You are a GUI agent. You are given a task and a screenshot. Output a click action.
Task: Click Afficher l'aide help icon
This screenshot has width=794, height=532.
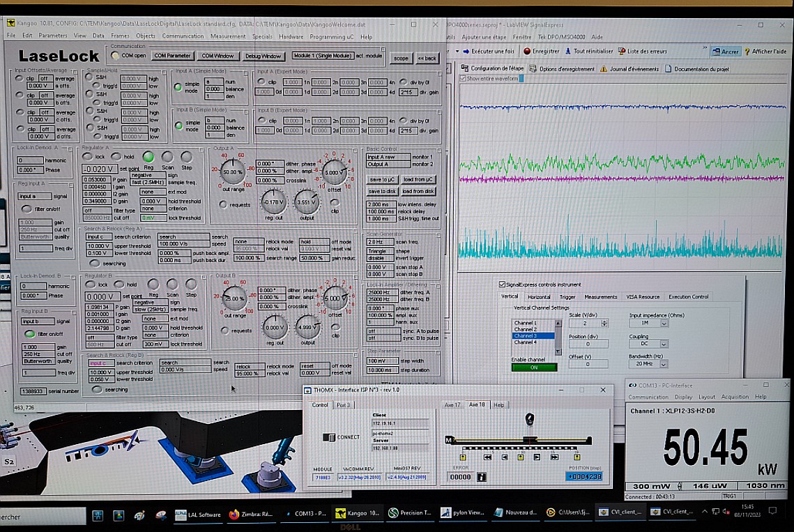pos(747,51)
